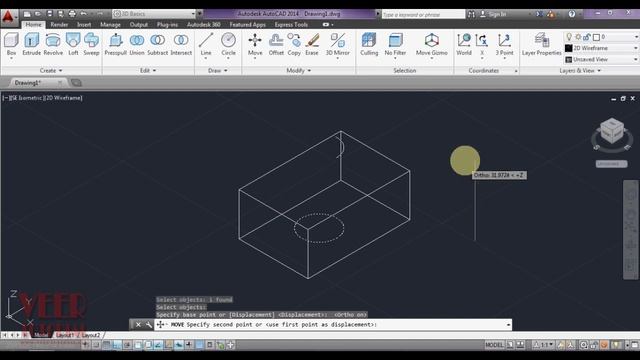Select the Move Gizmo tool
This screenshot has width=640, height=360.
coord(431,44)
